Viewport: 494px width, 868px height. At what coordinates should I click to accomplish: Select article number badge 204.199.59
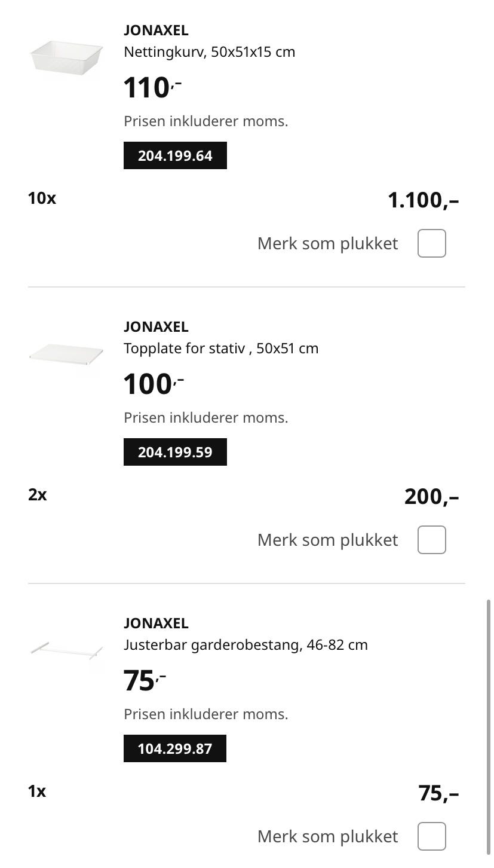175,452
